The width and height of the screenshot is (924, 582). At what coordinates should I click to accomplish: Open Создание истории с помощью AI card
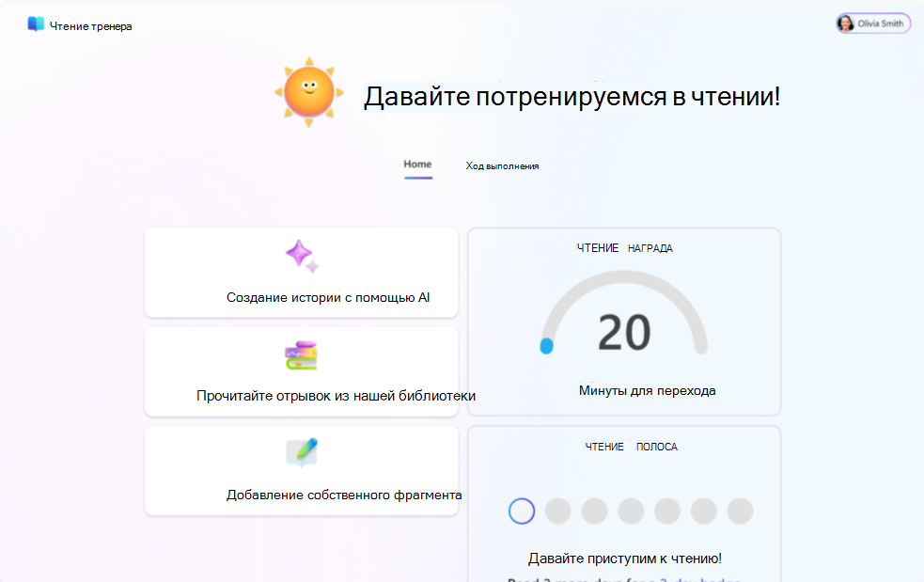[x=301, y=273]
